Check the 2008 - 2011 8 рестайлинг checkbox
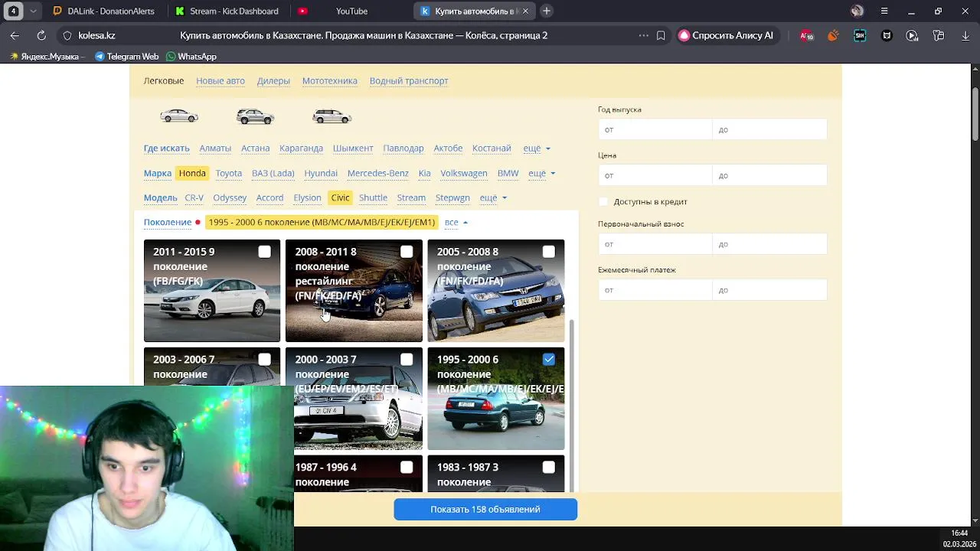Viewport: 980px width, 551px height. point(407,252)
